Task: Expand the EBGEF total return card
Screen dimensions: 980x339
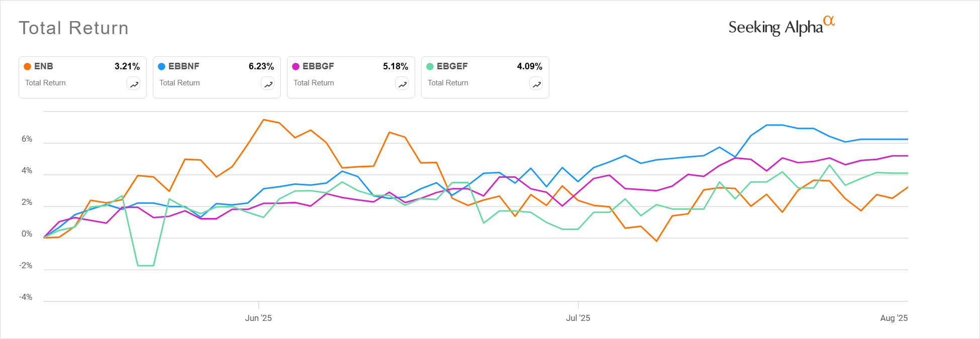Action: [x=484, y=77]
